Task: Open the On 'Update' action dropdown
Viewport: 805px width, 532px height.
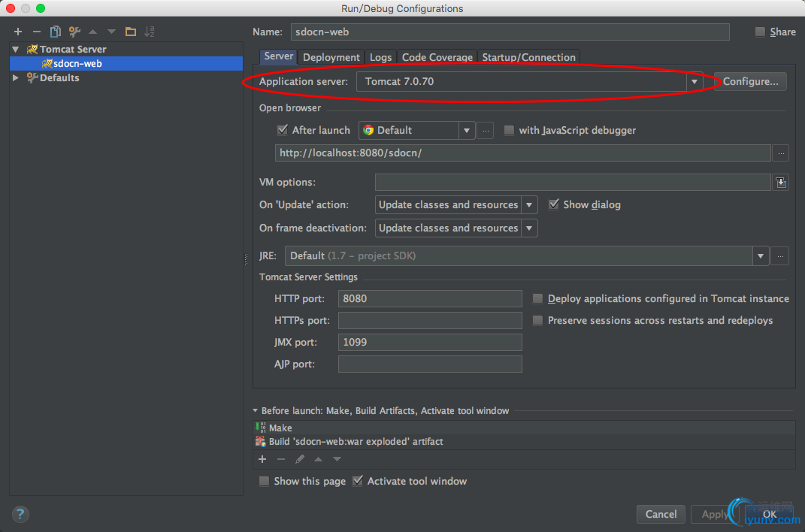Action: click(x=529, y=204)
